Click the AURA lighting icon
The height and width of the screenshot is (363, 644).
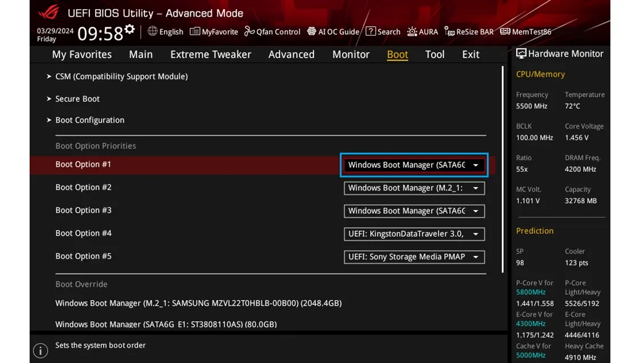[x=412, y=32]
